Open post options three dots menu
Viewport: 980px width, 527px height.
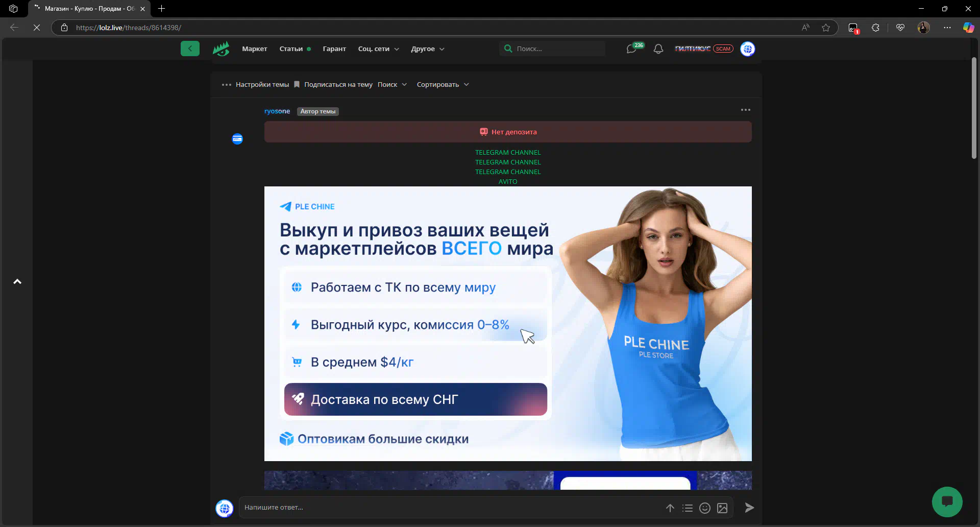746,110
